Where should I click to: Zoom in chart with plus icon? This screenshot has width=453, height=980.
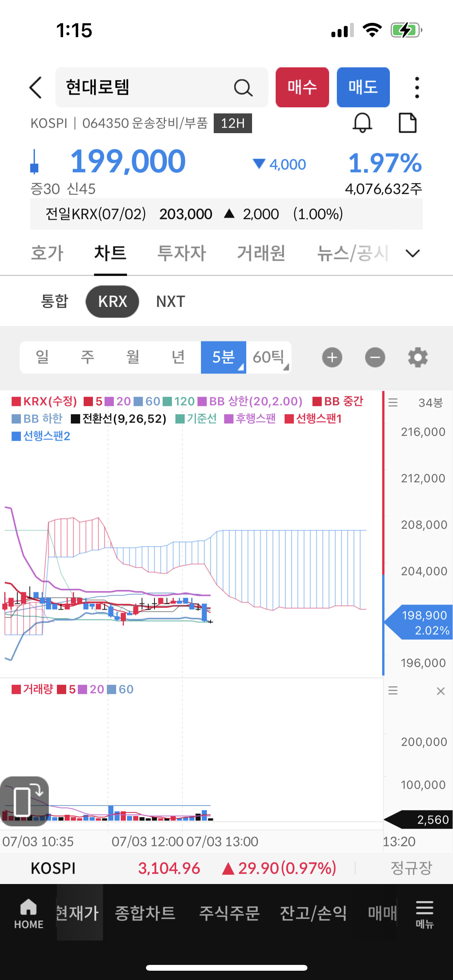332,357
